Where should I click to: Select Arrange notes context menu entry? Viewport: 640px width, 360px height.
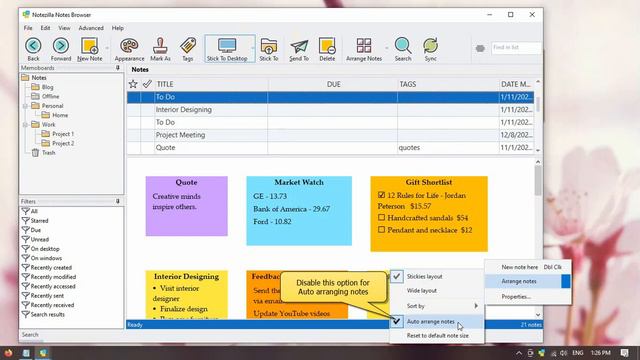coord(528,281)
